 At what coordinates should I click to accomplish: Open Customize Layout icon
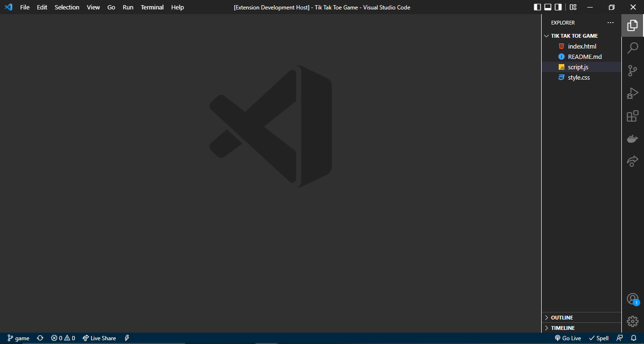[x=573, y=7]
